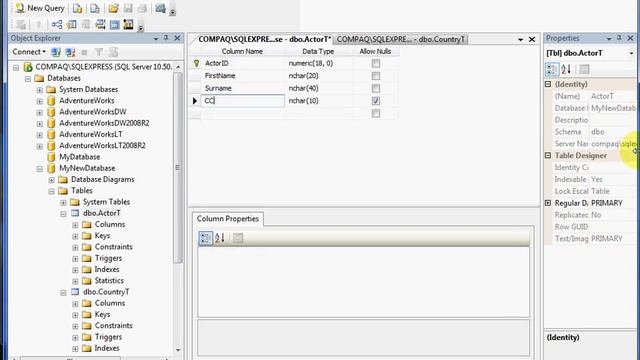Click the Manage Check Constraints icon
Screen dimensions: 640x360
[x=115, y=25]
